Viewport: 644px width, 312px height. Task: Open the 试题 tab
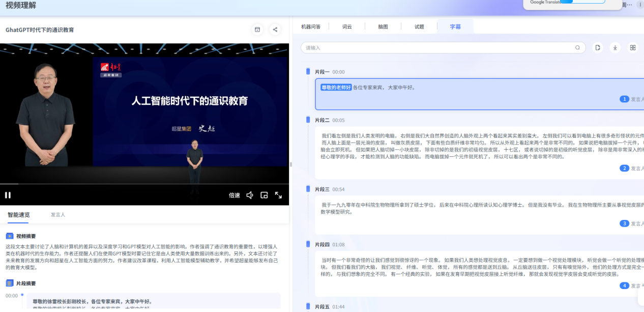click(x=419, y=26)
